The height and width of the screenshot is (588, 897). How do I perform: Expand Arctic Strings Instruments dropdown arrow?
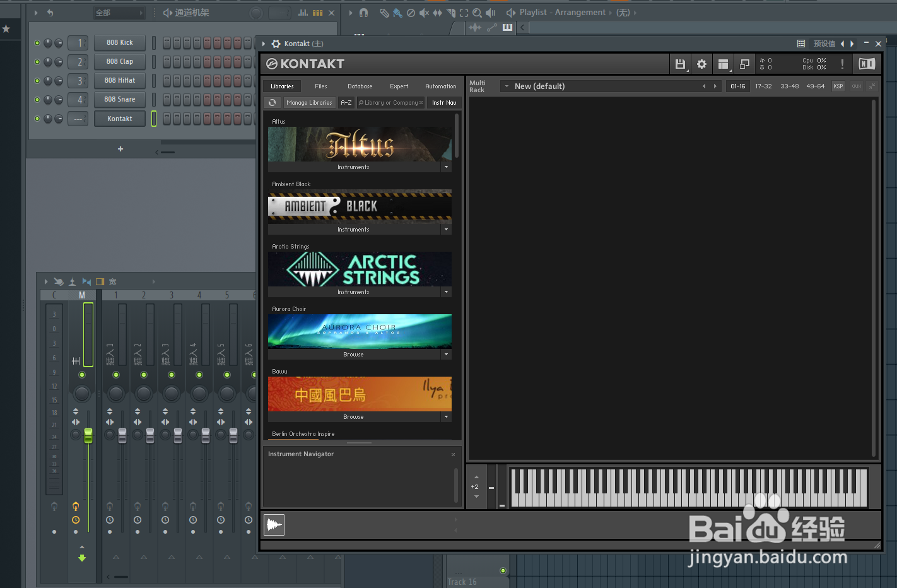(446, 292)
